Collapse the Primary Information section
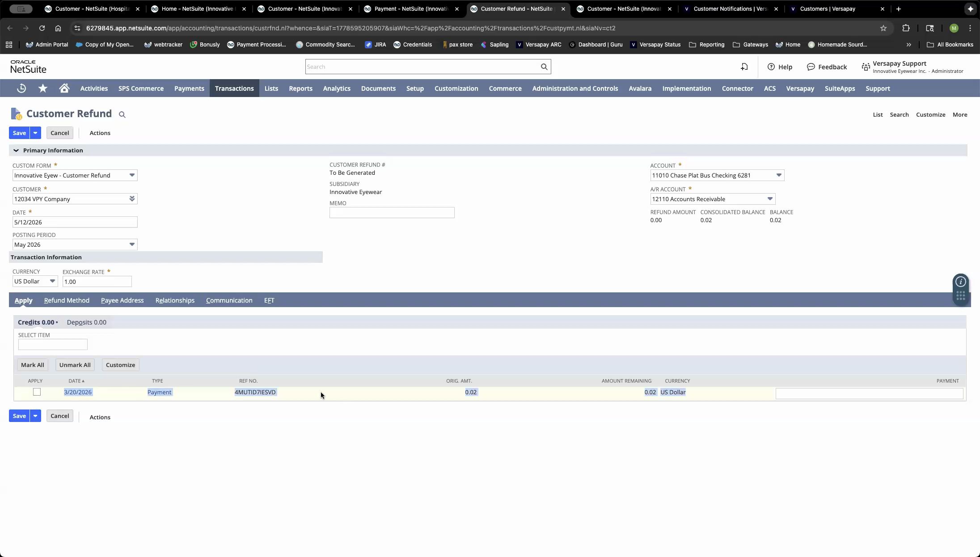Image resolution: width=980 pixels, height=557 pixels. click(x=16, y=150)
